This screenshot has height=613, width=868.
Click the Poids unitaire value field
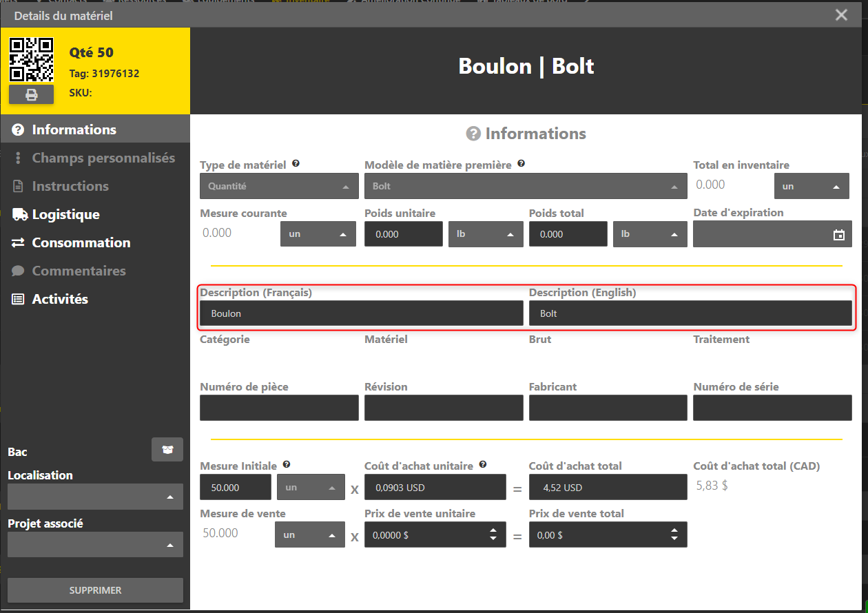[404, 234]
